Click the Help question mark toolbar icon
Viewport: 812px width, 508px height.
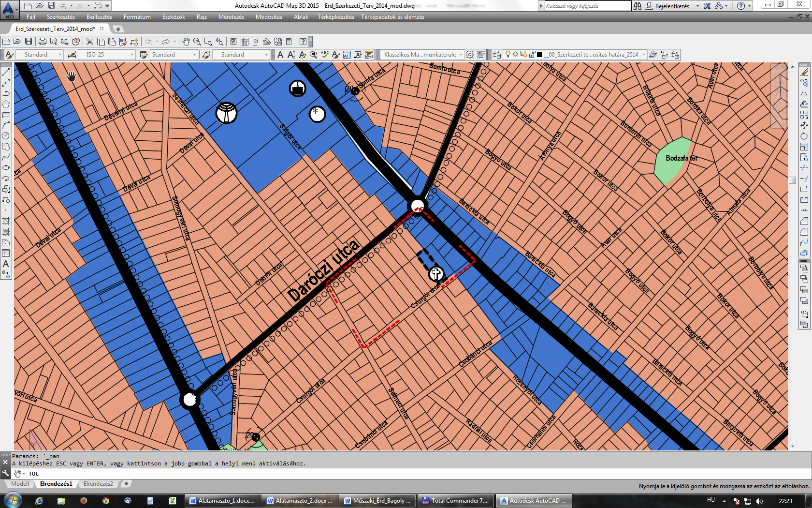coord(303,42)
